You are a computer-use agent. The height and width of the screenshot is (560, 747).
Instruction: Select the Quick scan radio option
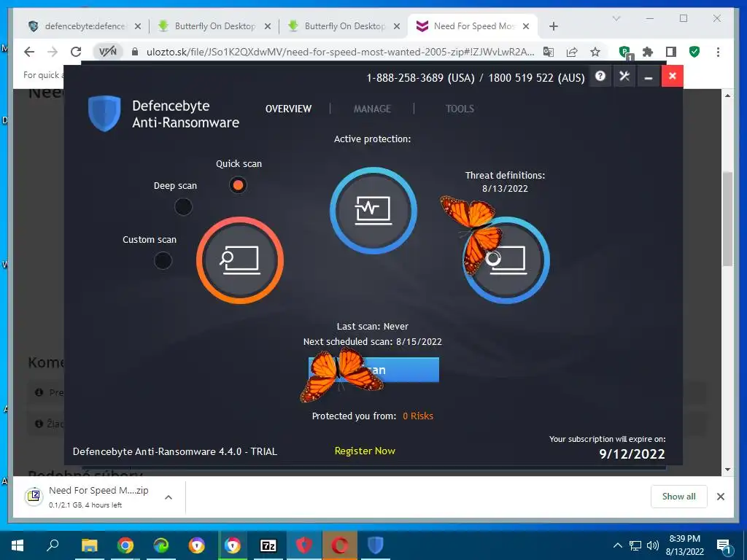click(238, 184)
